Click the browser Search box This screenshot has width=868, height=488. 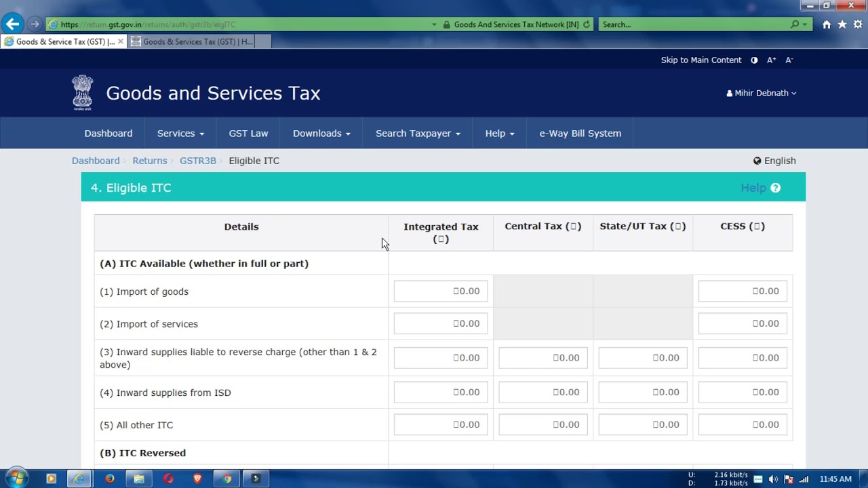(694, 24)
